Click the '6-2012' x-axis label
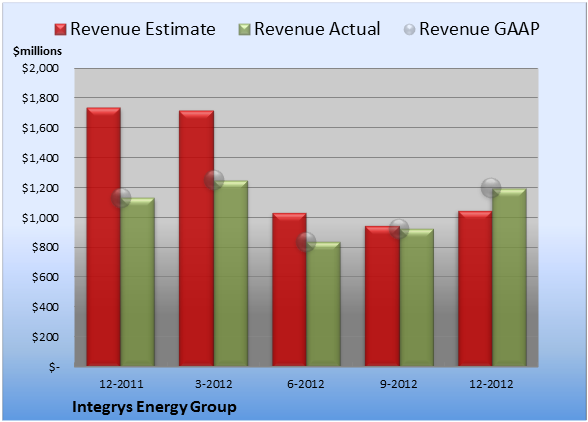The width and height of the screenshot is (588, 422). 306,384
